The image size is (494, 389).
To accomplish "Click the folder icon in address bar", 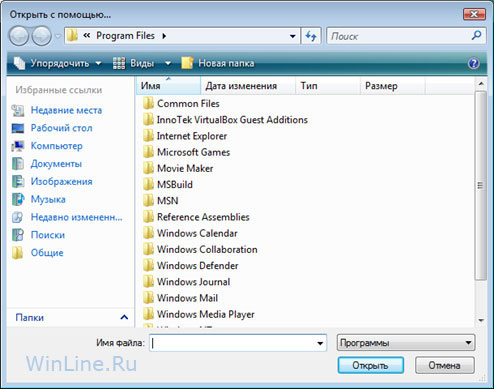I will click(x=72, y=35).
